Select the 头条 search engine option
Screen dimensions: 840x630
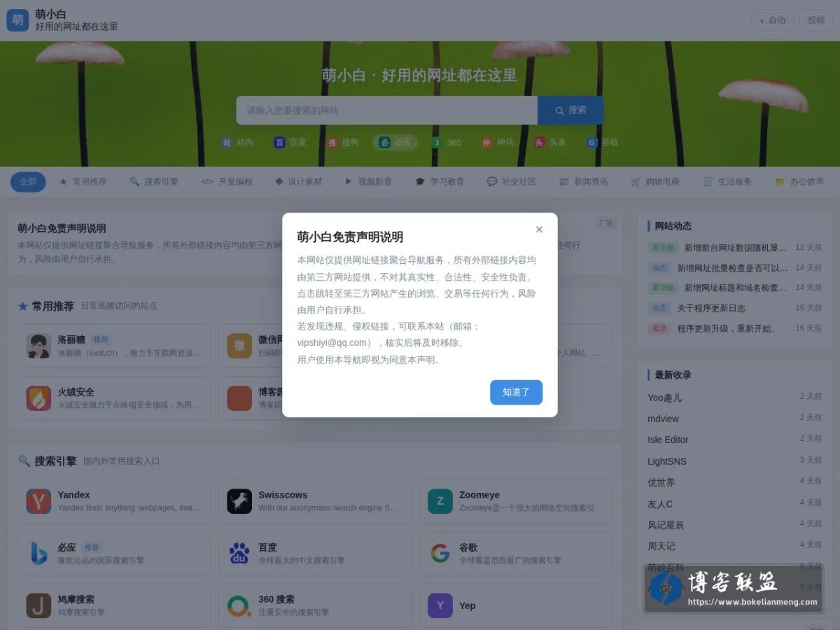click(x=549, y=142)
